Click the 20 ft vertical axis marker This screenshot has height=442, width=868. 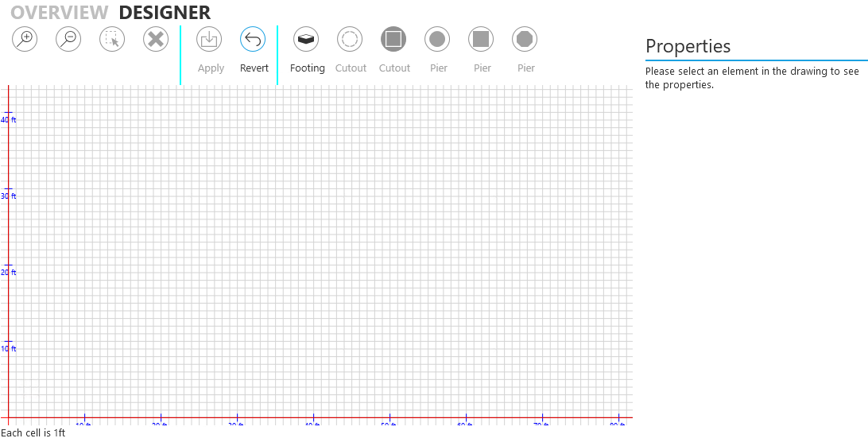pyautogui.click(x=9, y=273)
